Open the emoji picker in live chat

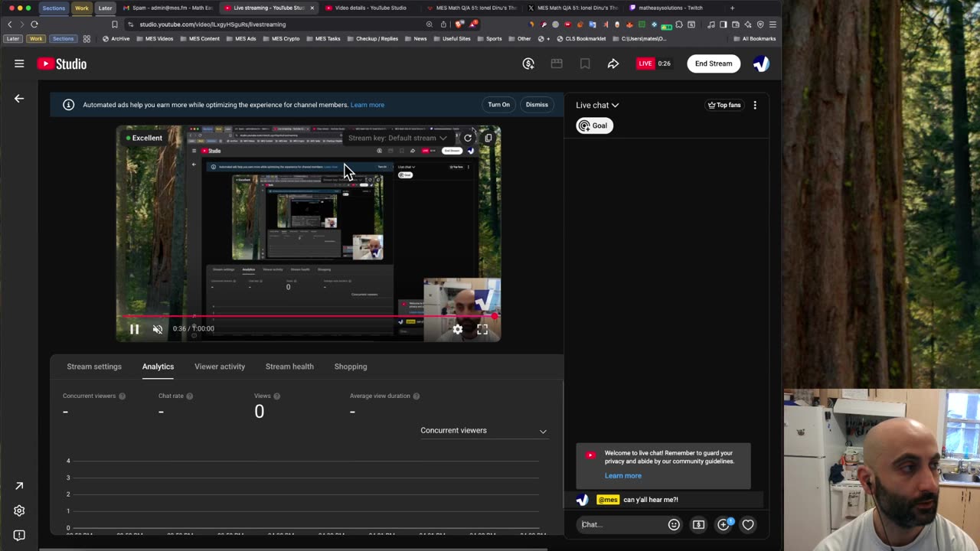674,524
